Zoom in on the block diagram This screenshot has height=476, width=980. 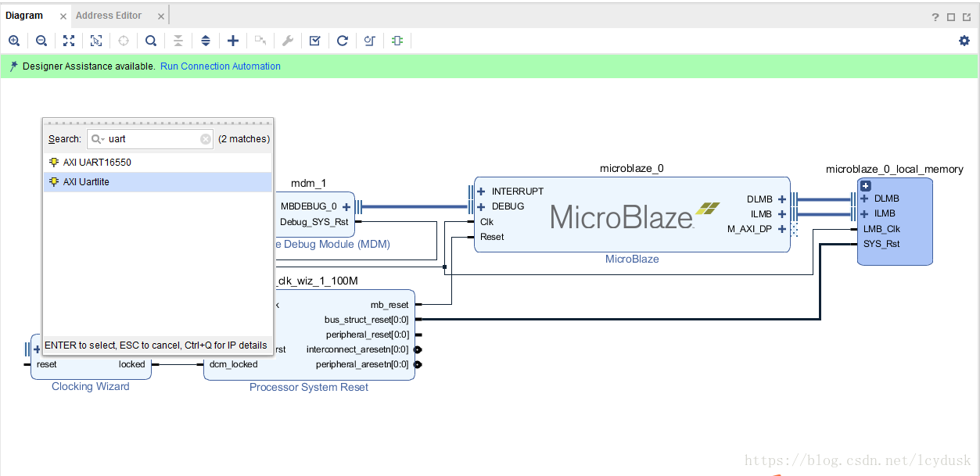tap(14, 41)
